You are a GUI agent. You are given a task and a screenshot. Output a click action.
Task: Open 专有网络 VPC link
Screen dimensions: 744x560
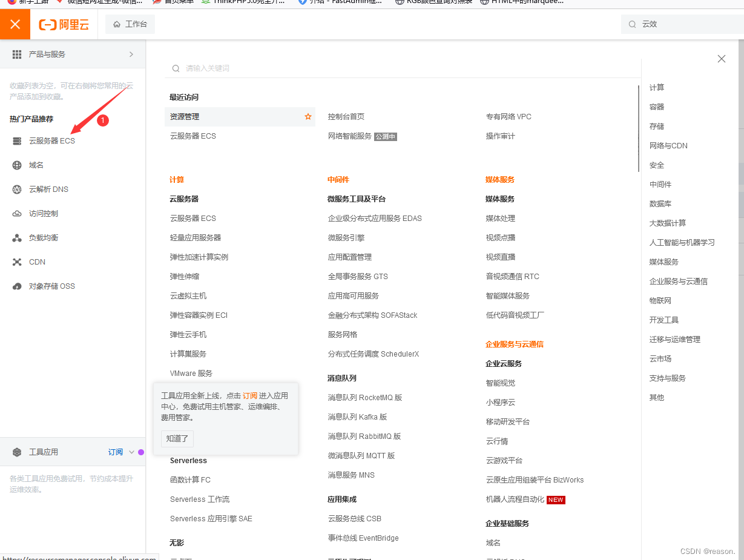(x=509, y=117)
